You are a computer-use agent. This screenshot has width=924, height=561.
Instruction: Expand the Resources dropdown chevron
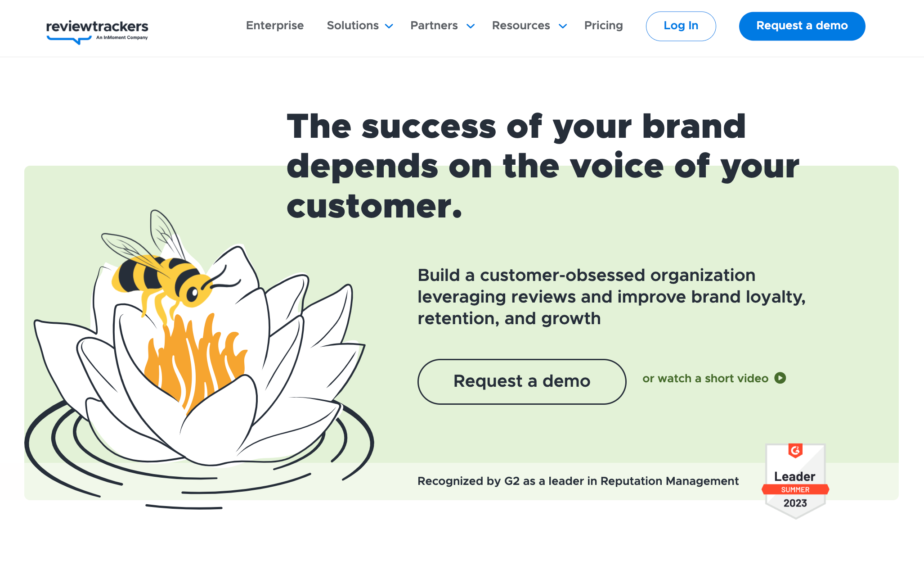click(x=562, y=26)
